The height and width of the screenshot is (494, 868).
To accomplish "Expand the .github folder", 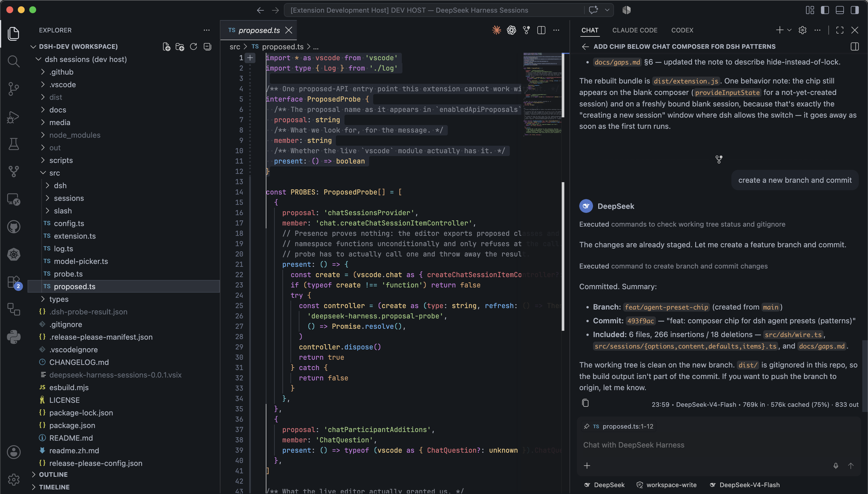I will [124, 72].
